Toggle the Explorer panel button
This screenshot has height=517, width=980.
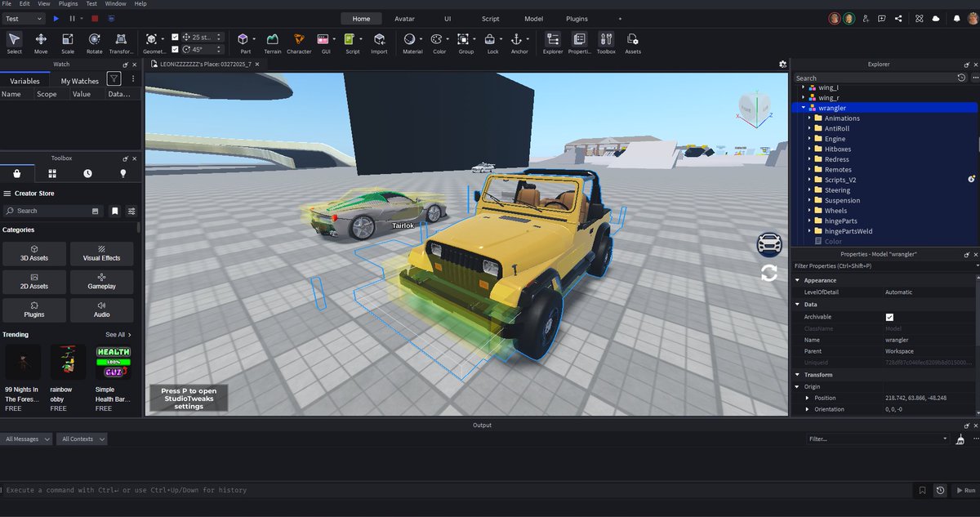click(553, 42)
